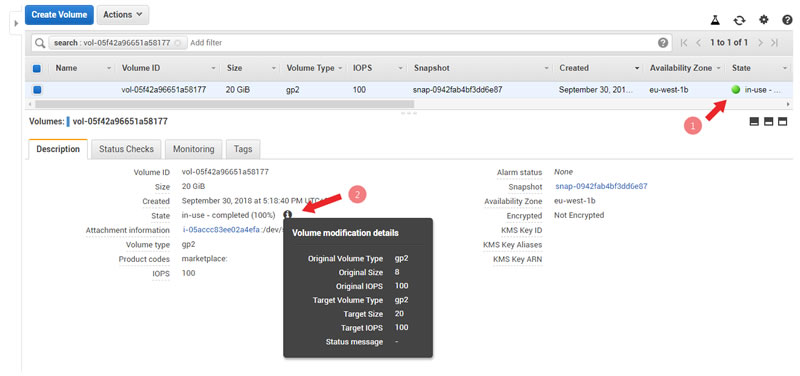Click the search magnifier icon
Viewport: 800px width, 376px height.
click(x=40, y=43)
